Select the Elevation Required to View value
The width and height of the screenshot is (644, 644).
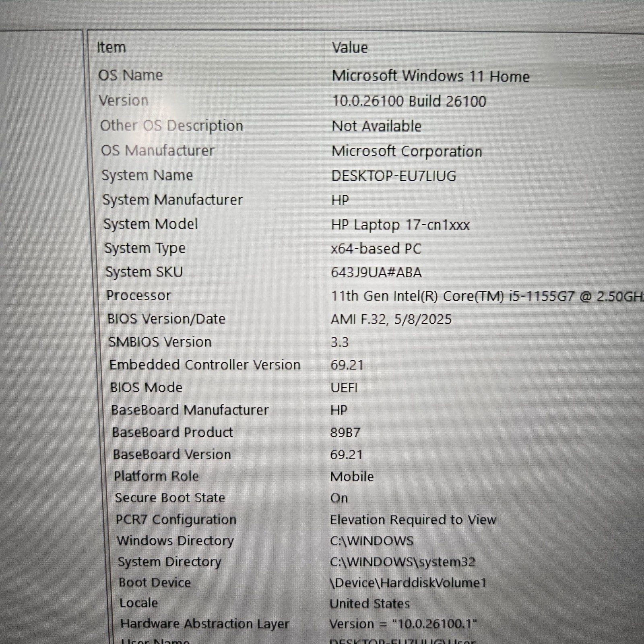point(413,520)
